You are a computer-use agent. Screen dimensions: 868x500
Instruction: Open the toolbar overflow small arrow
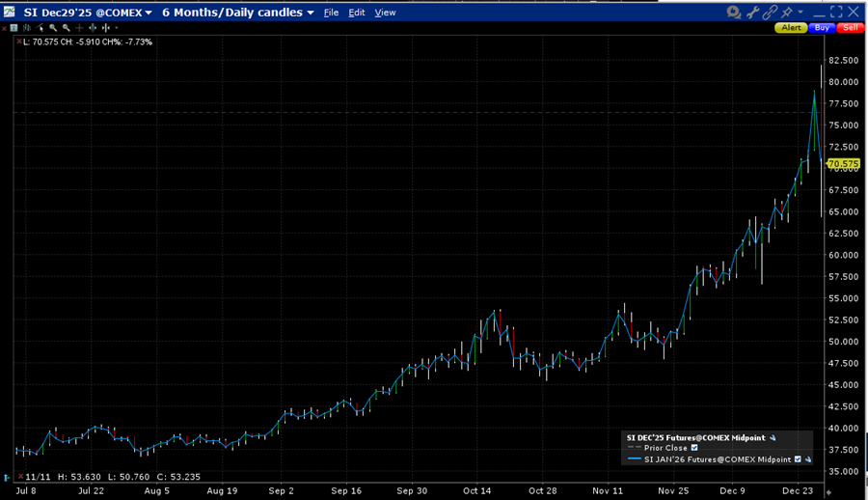117,28
